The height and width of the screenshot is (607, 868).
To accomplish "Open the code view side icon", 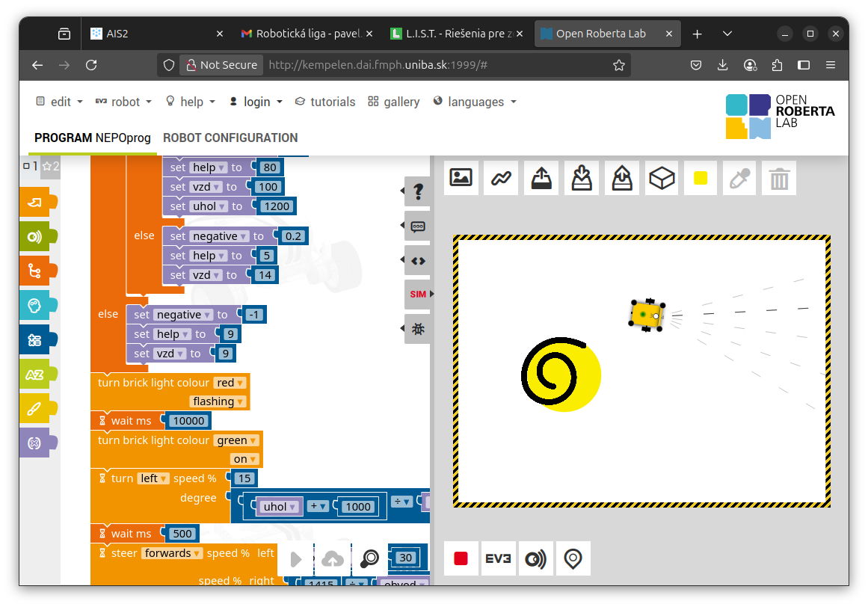I will pyautogui.click(x=418, y=260).
